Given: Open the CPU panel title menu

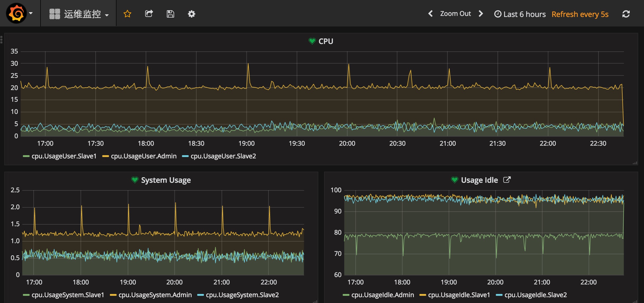Looking at the screenshot, I should (x=326, y=41).
